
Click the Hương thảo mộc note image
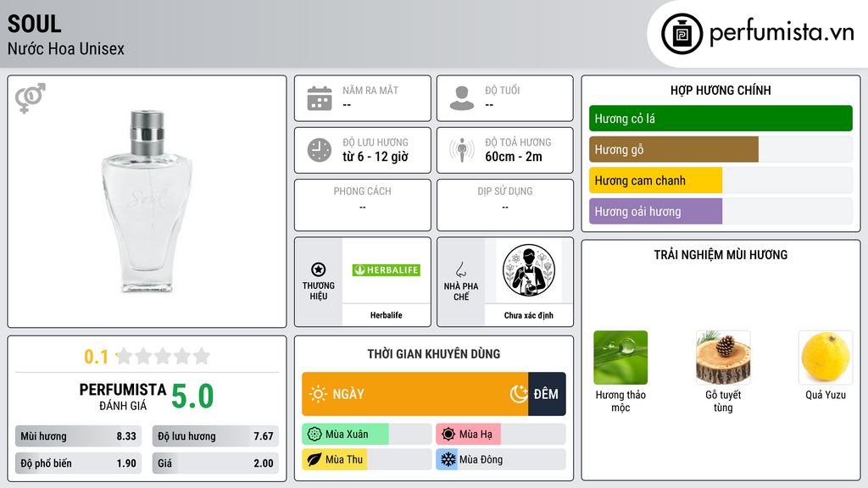(620, 358)
